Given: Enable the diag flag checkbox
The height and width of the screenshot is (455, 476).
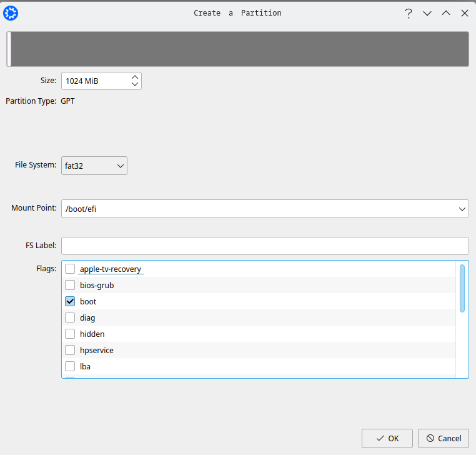Looking at the screenshot, I should click(70, 317).
